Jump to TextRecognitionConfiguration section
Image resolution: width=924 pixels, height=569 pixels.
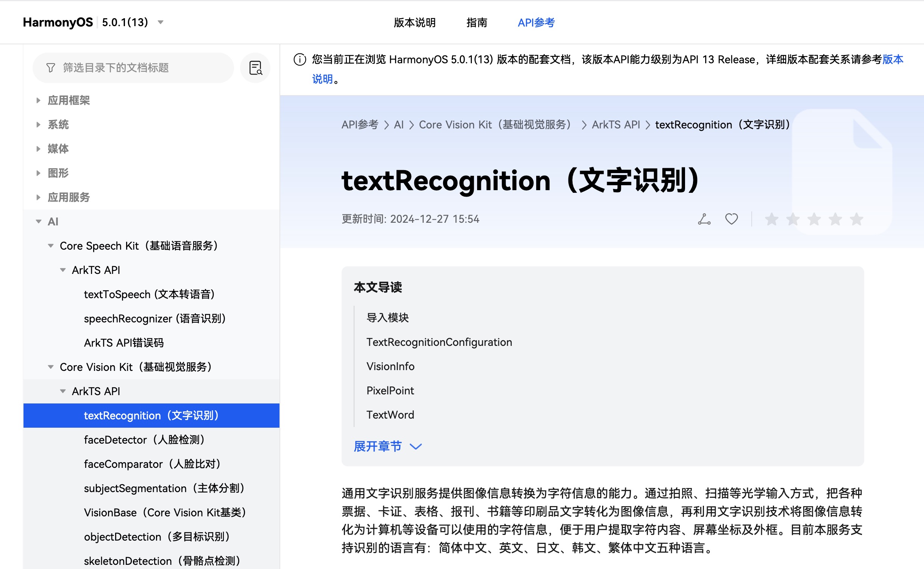pyautogui.click(x=439, y=342)
